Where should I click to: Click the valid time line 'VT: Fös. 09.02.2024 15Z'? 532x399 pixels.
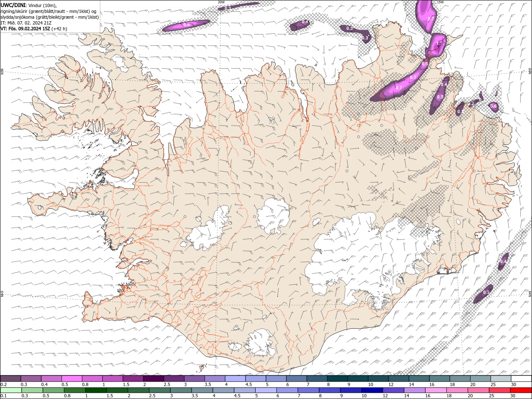click(25, 29)
